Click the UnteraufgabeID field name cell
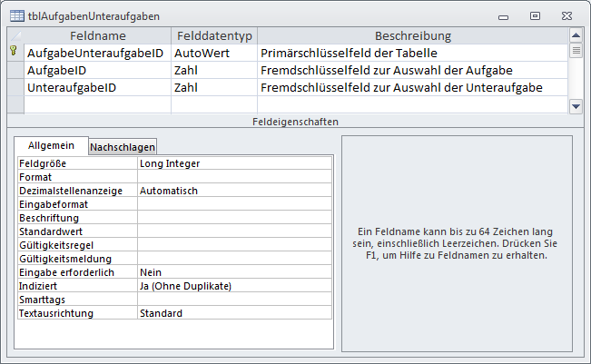 96,87
